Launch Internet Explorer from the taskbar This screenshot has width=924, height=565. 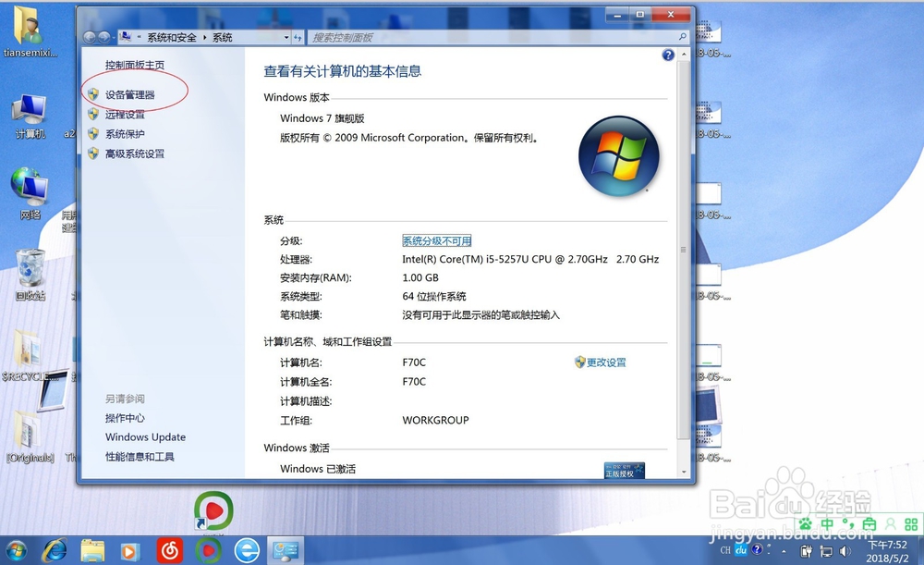point(55,551)
